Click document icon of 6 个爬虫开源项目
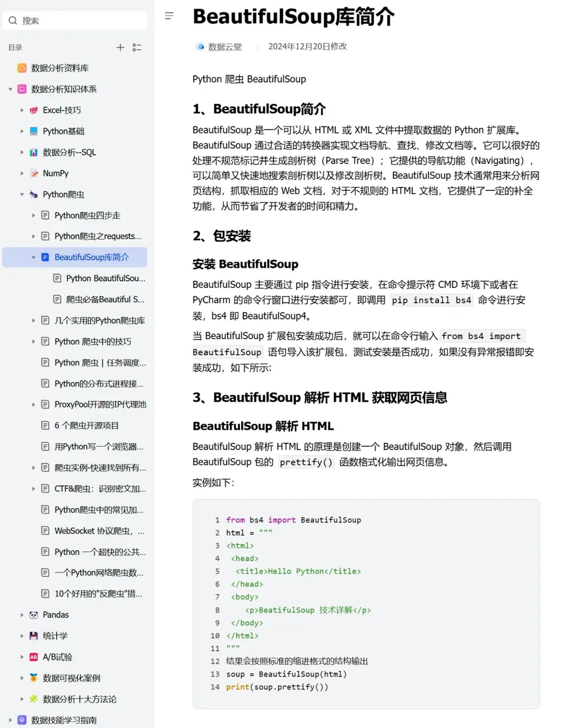The width and height of the screenshot is (576, 728). coord(45,425)
